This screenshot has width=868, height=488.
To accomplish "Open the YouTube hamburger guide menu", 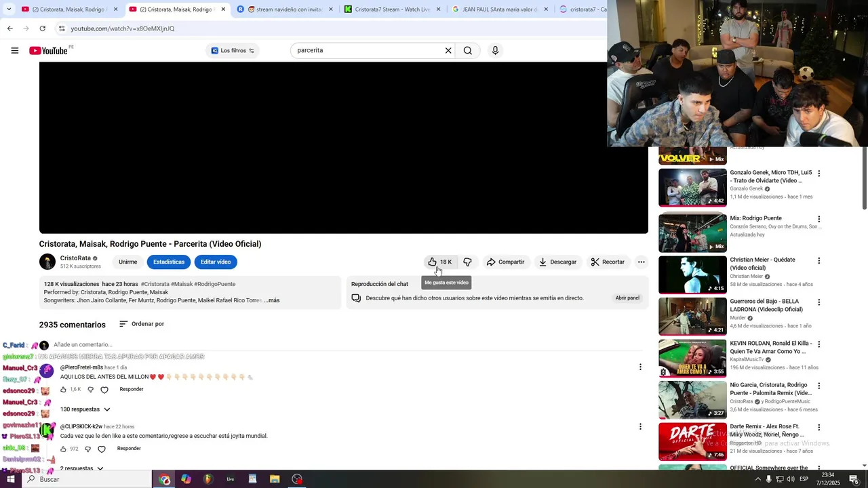I will pyautogui.click(x=15, y=51).
